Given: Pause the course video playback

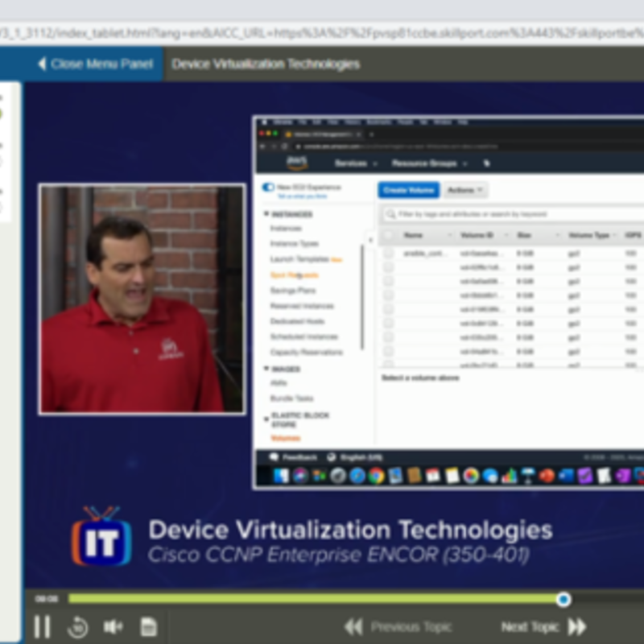Looking at the screenshot, I should [x=42, y=627].
